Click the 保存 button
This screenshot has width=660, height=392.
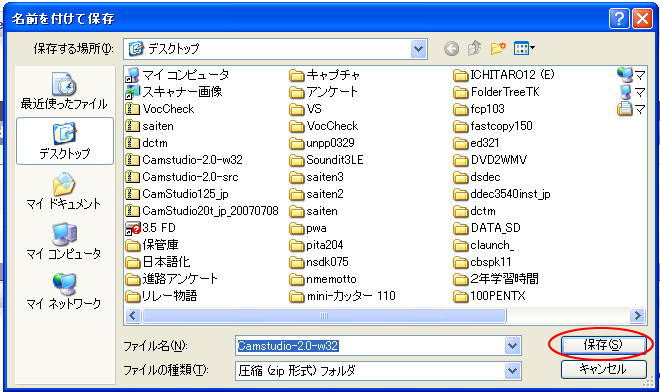click(604, 345)
